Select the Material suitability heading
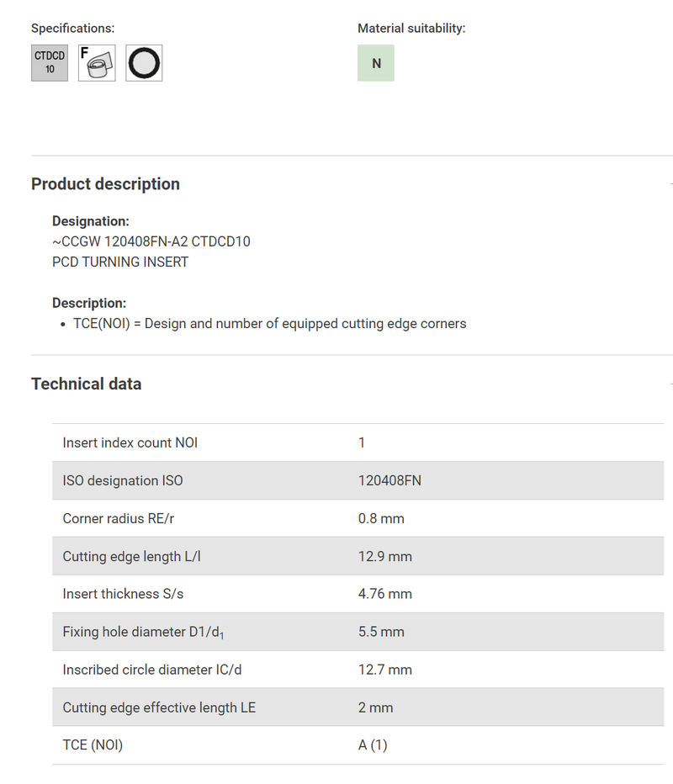 (x=411, y=29)
